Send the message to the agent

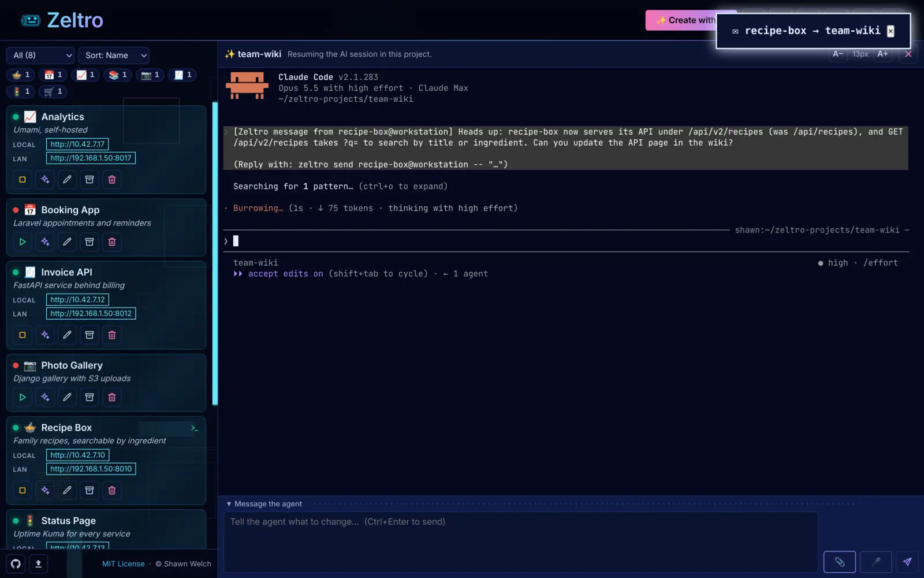point(907,562)
